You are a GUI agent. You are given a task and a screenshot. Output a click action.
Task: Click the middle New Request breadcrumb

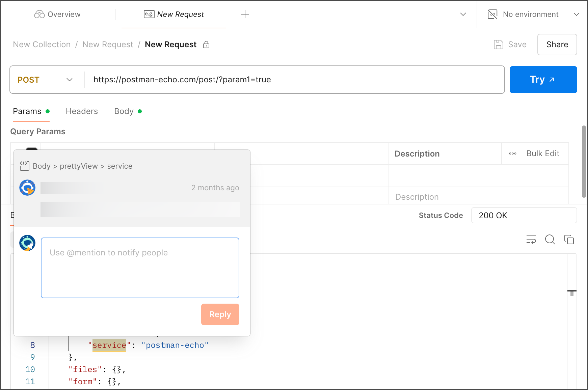coord(108,45)
